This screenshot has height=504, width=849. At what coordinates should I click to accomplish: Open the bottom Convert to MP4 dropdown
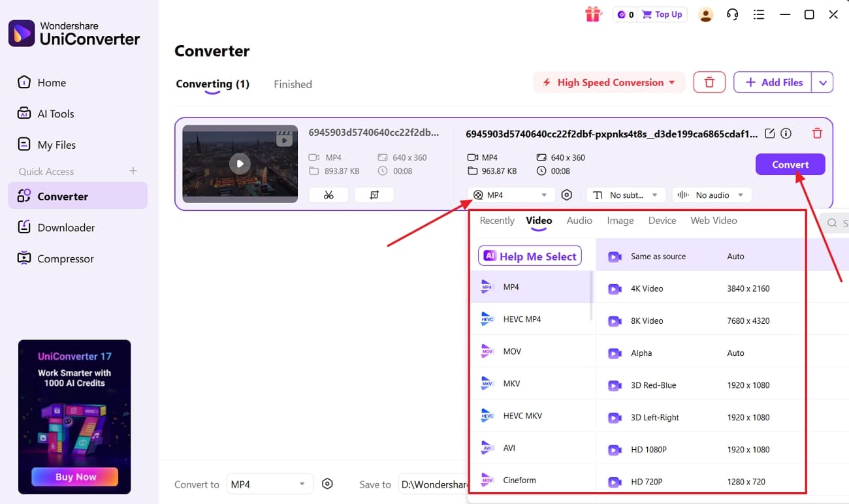[x=270, y=484]
